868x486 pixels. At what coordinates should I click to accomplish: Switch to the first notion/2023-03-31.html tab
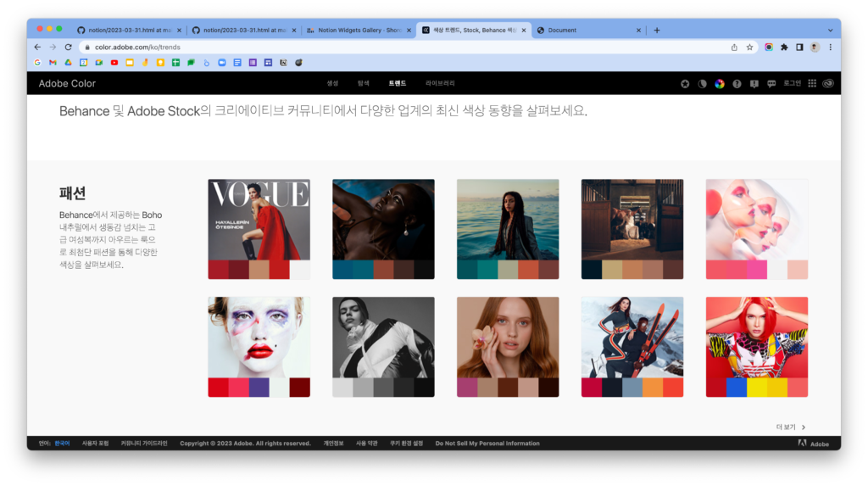click(x=129, y=30)
